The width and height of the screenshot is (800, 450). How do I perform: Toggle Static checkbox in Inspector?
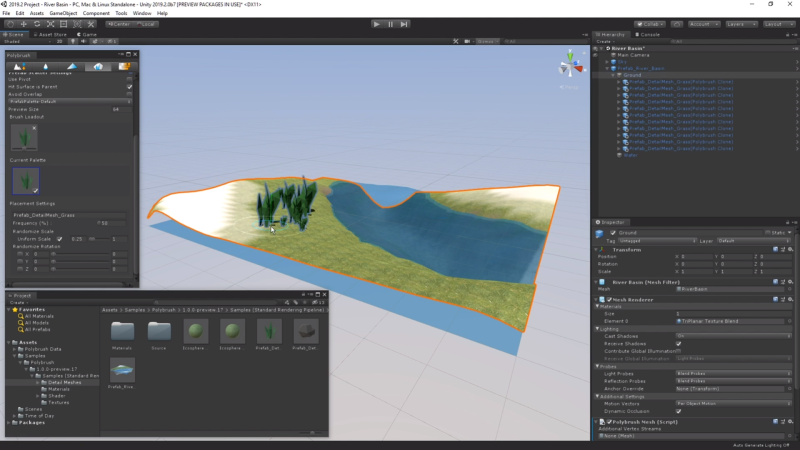(x=767, y=233)
